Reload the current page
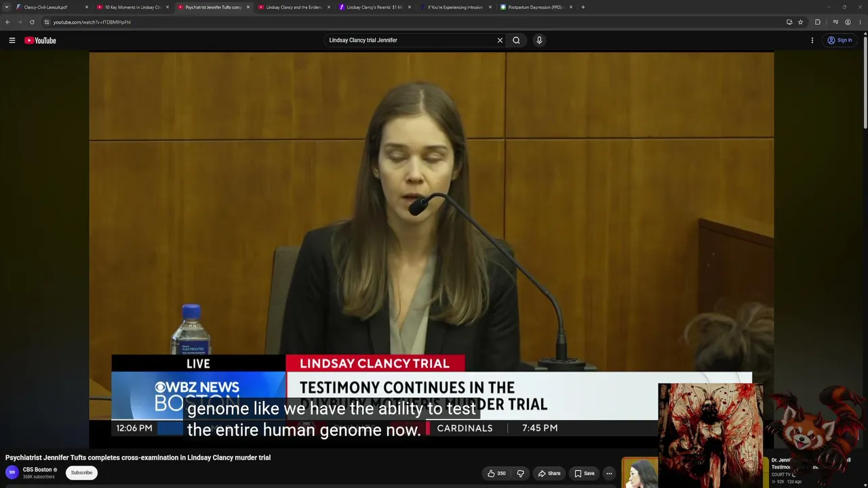Screen dimensions: 868x488 point(32,22)
